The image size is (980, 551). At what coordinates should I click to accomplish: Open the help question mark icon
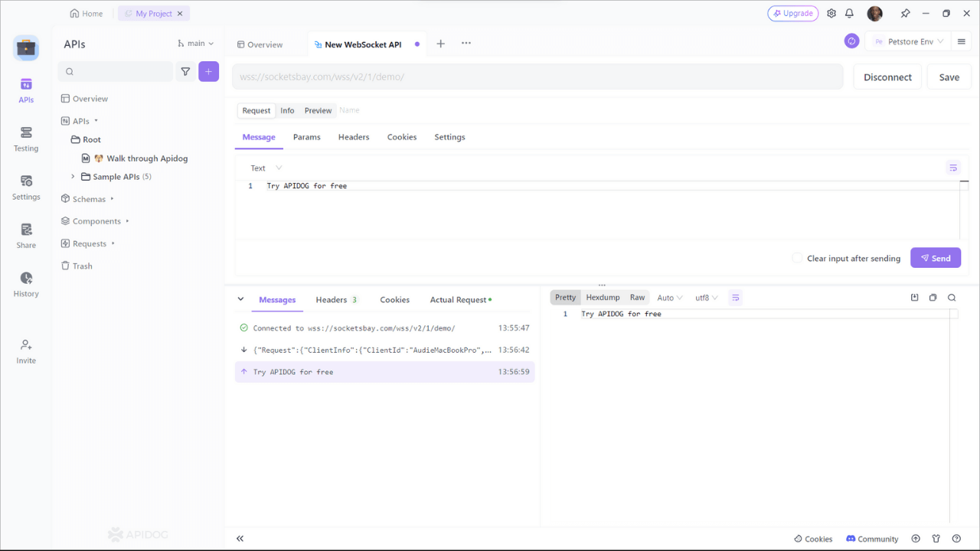pos(956,539)
